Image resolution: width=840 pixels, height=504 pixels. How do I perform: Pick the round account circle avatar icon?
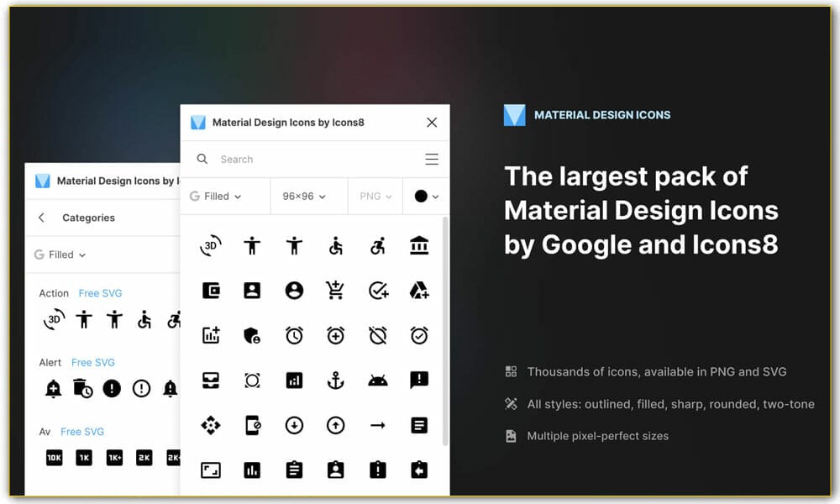tap(294, 291)
